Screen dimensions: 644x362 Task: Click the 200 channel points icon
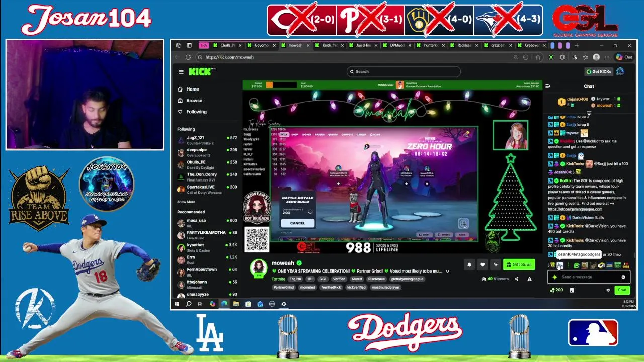point(556,290)
